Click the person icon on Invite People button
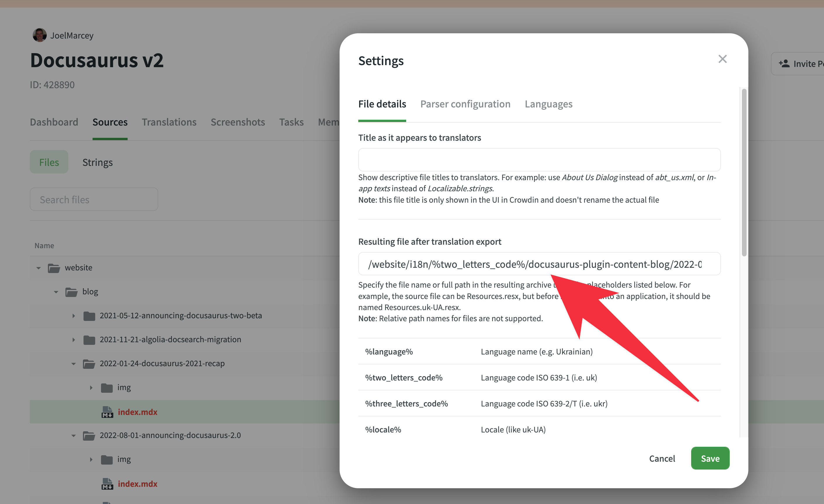Viewport: 824px width, 504px height. (x=784, y=63)
